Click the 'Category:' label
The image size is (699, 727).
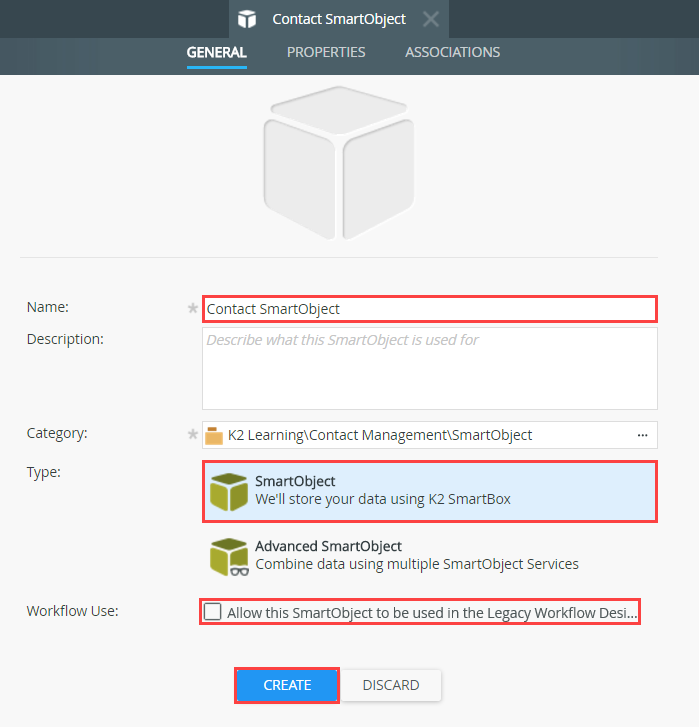57,433
